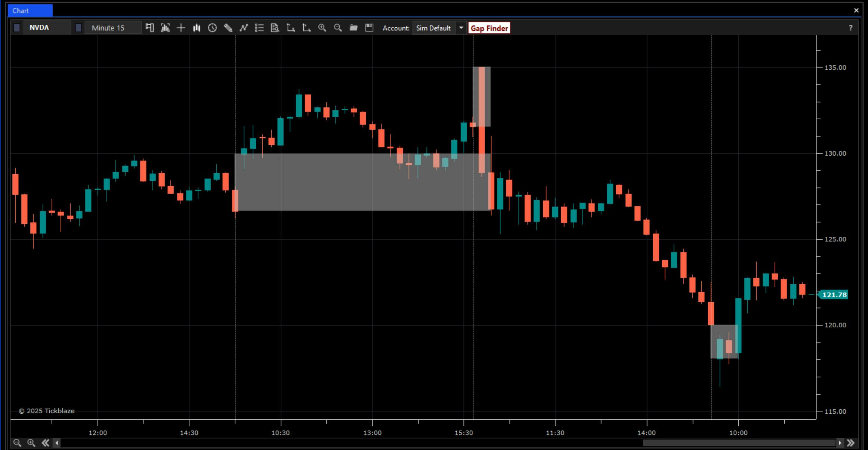Click the crosshair cursor toolbar icon
The height and width of the screenshot is (450, 868).
coord(181,28)
